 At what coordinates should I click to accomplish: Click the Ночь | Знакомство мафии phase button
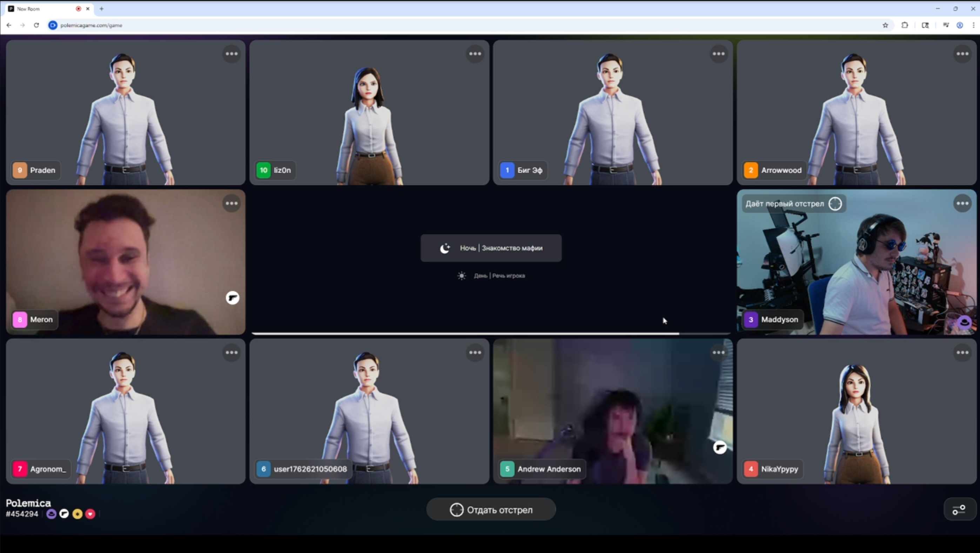491,248
